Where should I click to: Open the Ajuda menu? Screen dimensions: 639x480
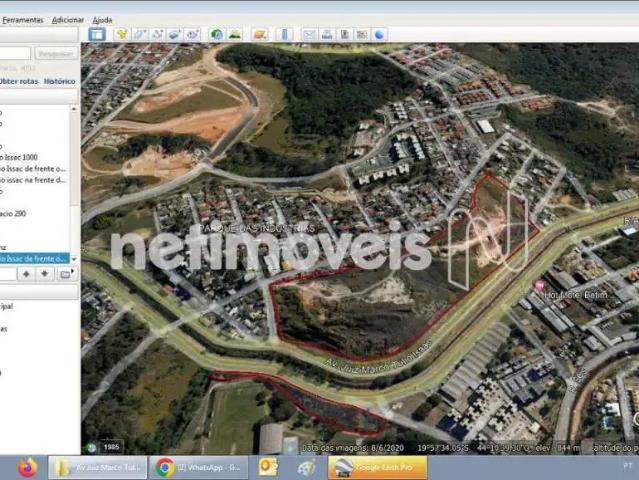(102, 20)
